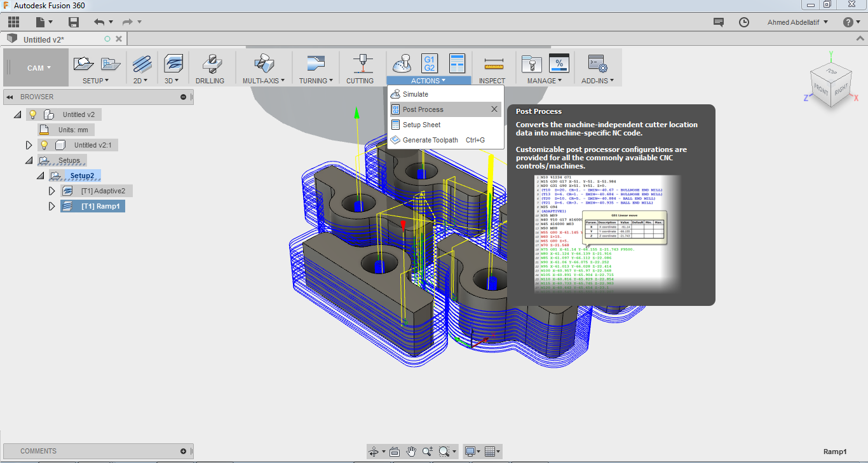The image size is (868, 463).
Task: Click the Save disk icon
Action: point(74,22)
